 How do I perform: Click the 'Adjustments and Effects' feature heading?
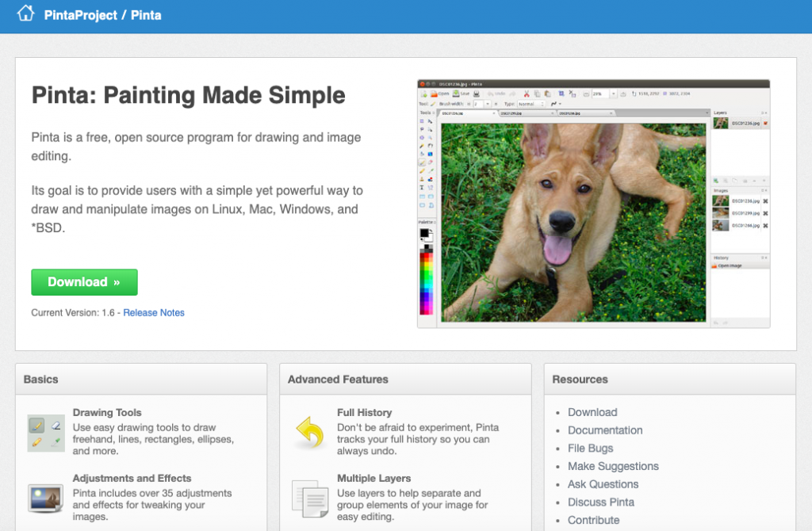coord(132,478)
